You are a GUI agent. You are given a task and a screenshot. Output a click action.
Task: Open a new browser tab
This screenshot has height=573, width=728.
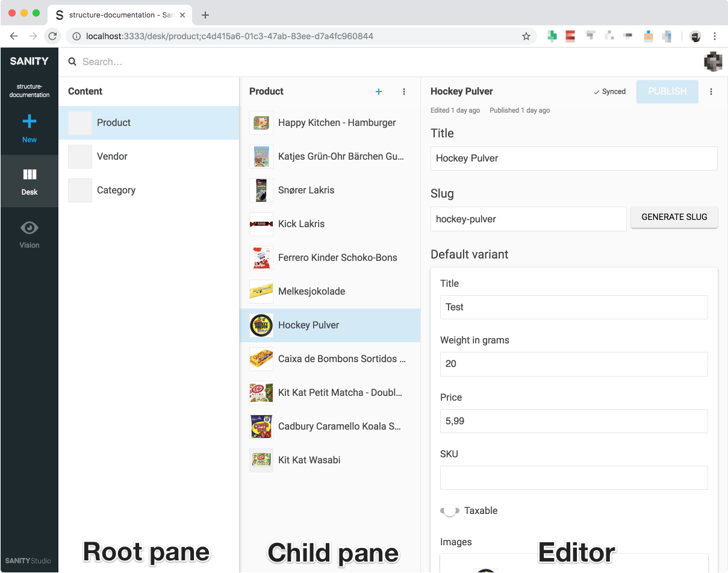pos(207,14)
